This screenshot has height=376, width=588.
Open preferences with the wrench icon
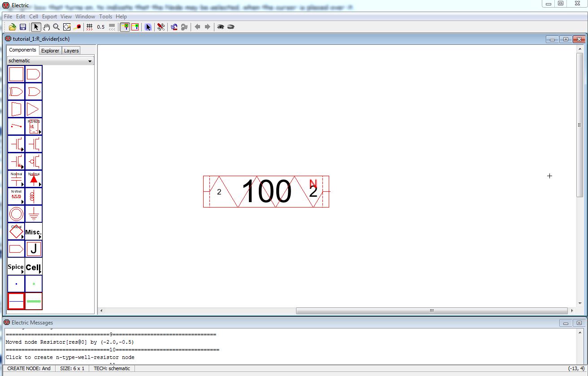click(x=161, y=27)
